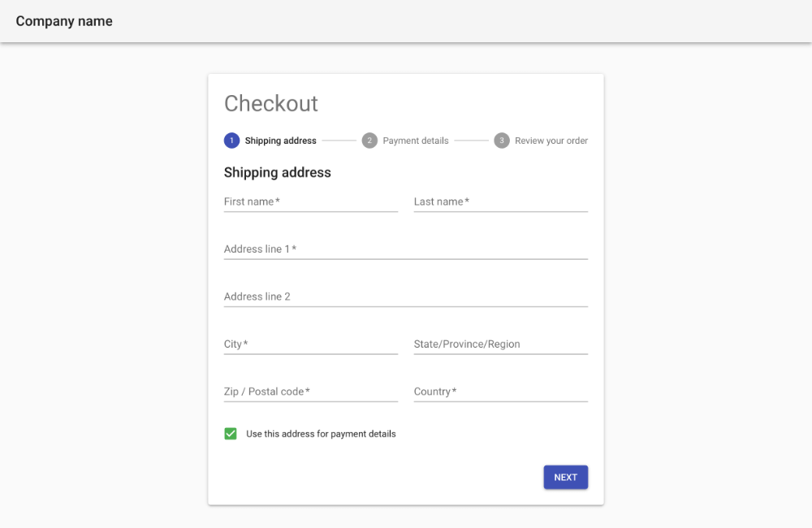This screenshot has width=812, height=528.
Task: Select the Payment details step label
Action: tap(415, 141)
